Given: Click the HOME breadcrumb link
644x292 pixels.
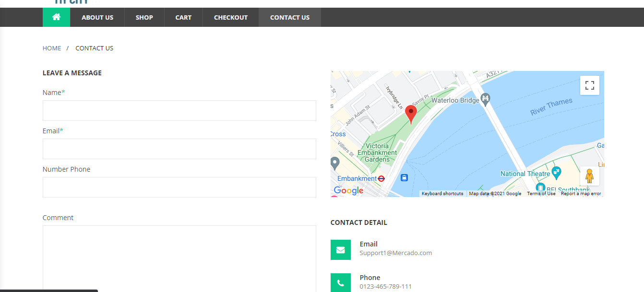Looking at the screenshot, I should pos(52,48).
